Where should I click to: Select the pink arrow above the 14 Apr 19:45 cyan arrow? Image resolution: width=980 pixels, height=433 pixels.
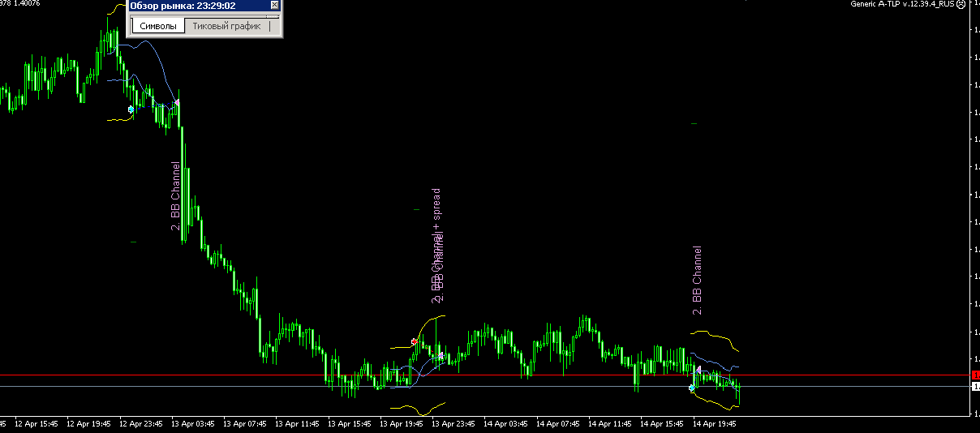click(x=698, y=370)
